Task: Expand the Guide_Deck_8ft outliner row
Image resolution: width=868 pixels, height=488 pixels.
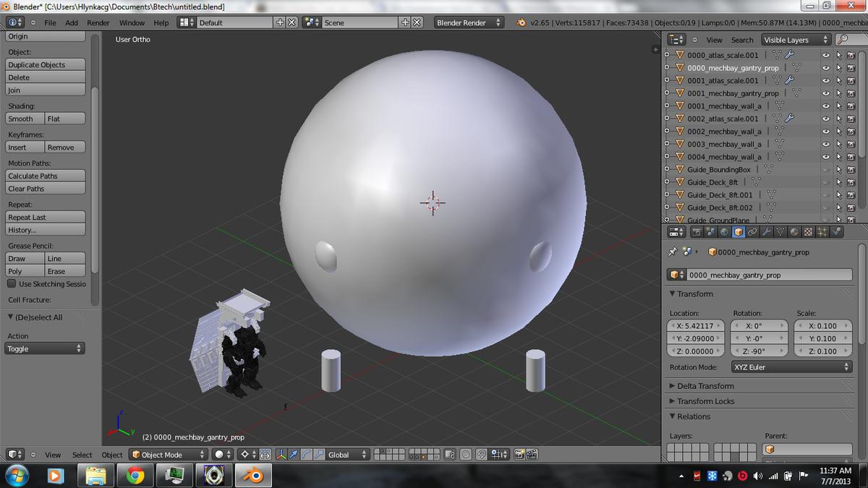Action: (x=668, y=182)
